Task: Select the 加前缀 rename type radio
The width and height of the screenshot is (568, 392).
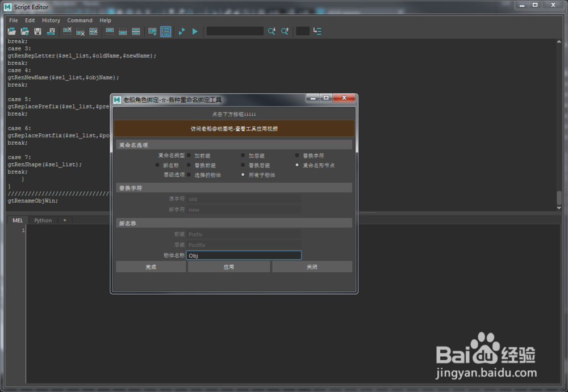Action: click(189, 155)
